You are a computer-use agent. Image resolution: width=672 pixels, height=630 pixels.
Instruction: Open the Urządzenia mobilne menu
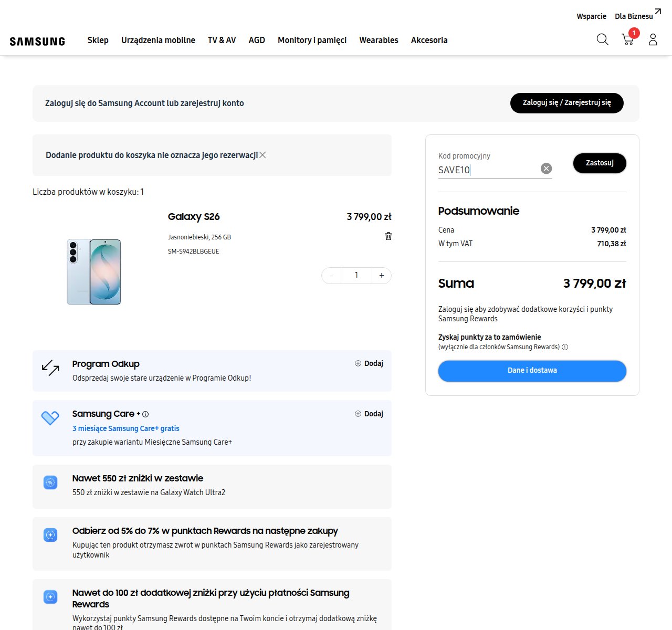coord(158,40)
